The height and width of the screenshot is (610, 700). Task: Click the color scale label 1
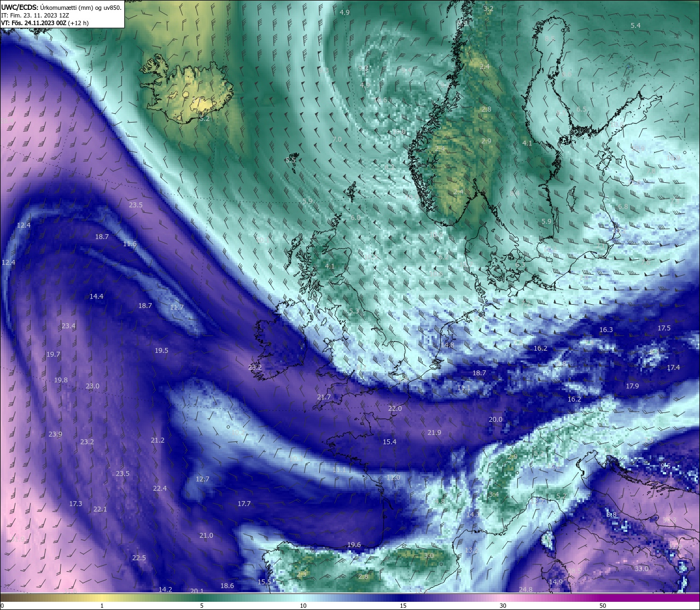[x=102, y=606]
